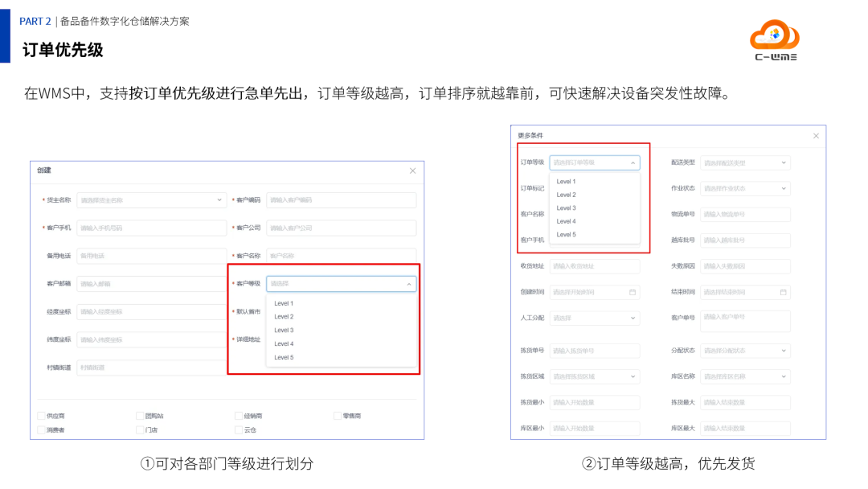
Task: Focus the 收货地址 input field
Action: point(595,266)
